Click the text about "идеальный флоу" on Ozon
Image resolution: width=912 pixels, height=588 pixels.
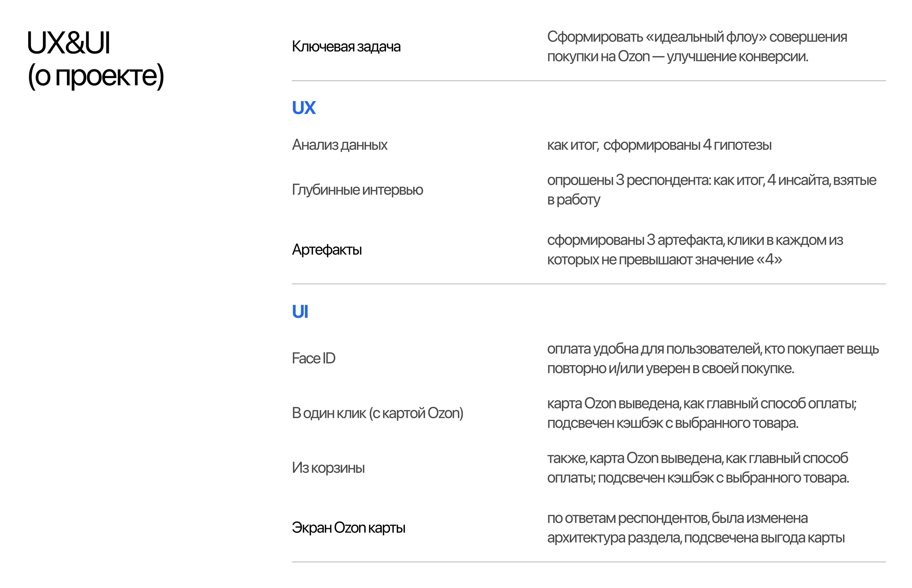[x=697, y=47]
